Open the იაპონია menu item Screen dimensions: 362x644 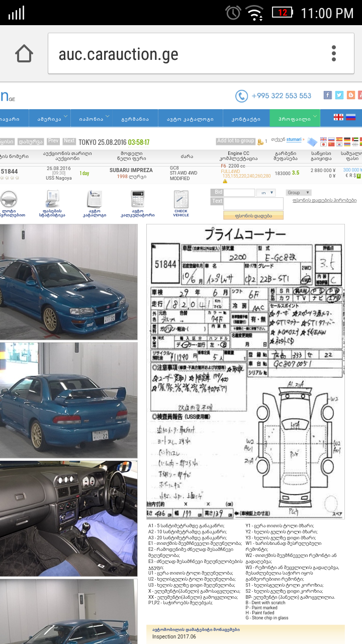click(91, 119)
